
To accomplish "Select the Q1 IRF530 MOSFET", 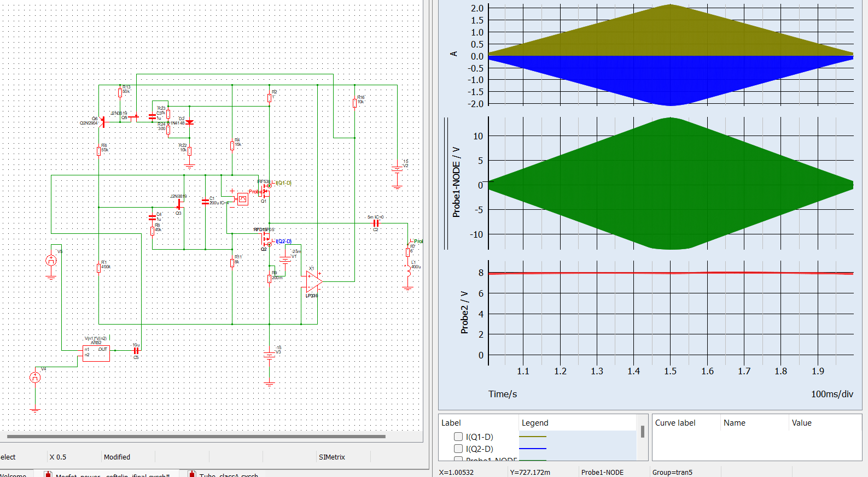I will pyautogui.click(x=265, y=191).
